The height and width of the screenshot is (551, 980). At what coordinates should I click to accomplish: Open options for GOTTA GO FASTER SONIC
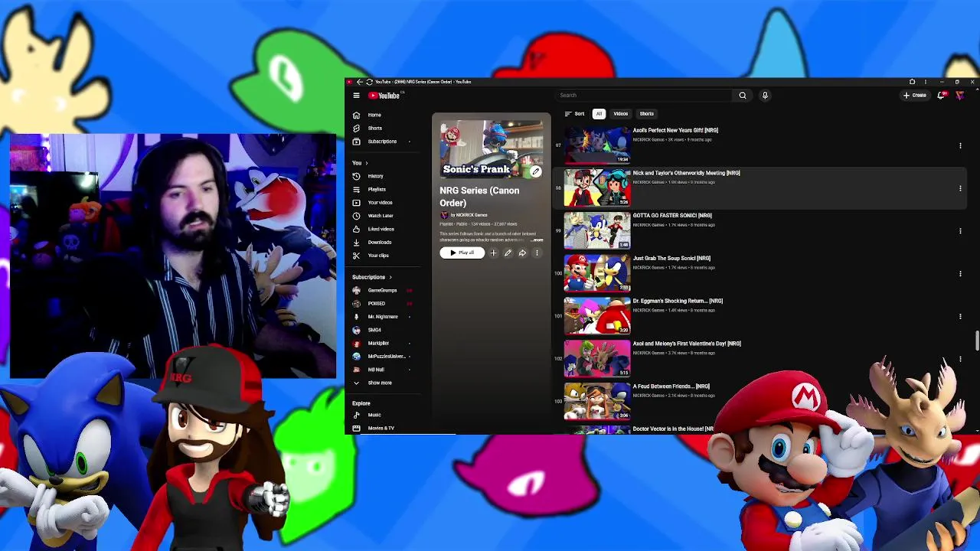960,231
